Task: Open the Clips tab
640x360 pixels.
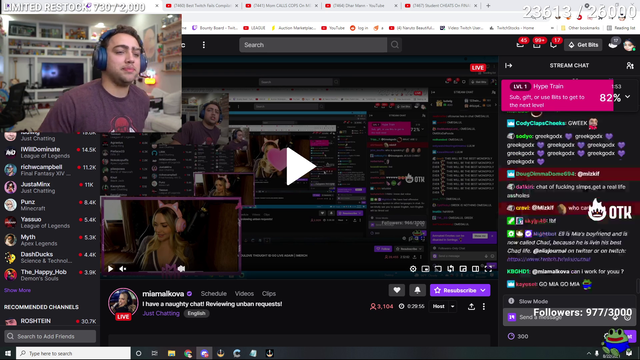Action: (269, 293)
